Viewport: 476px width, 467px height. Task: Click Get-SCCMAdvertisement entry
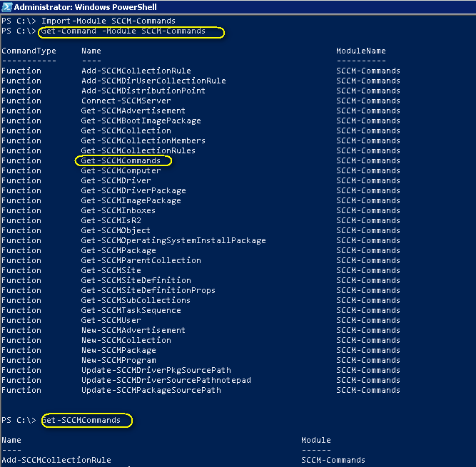coord(133,111)
